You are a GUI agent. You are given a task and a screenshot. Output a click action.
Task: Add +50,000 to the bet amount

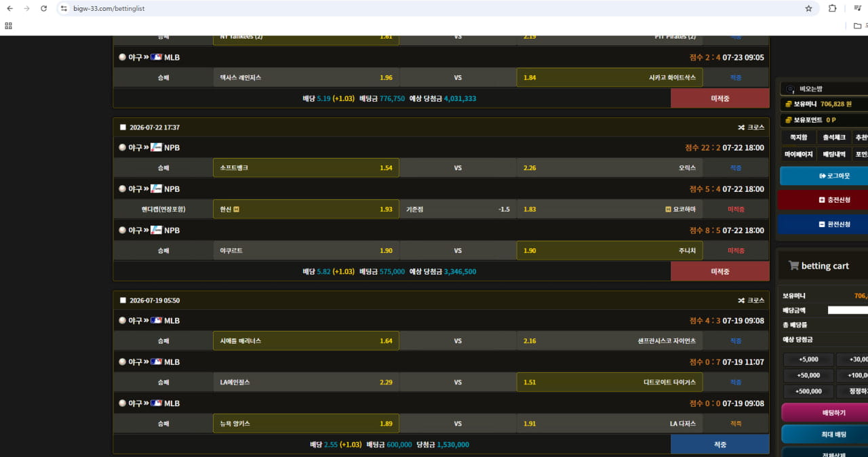point(809,375)
